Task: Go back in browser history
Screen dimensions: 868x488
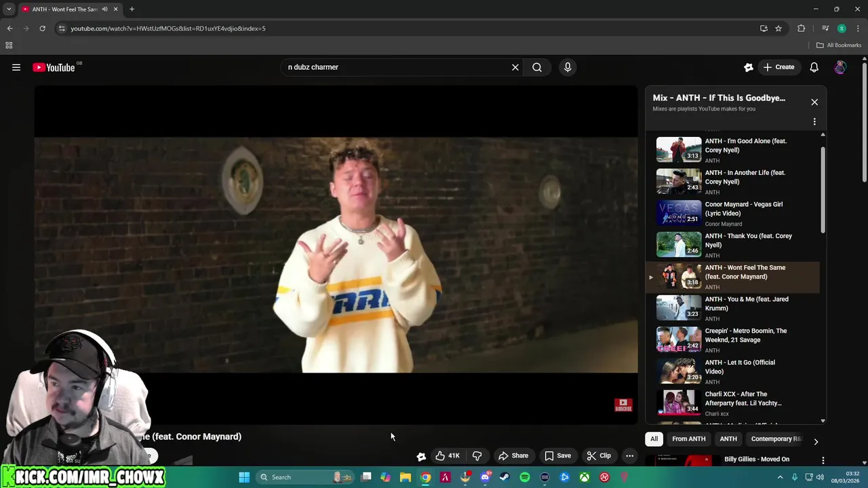Action: [9, 28]
